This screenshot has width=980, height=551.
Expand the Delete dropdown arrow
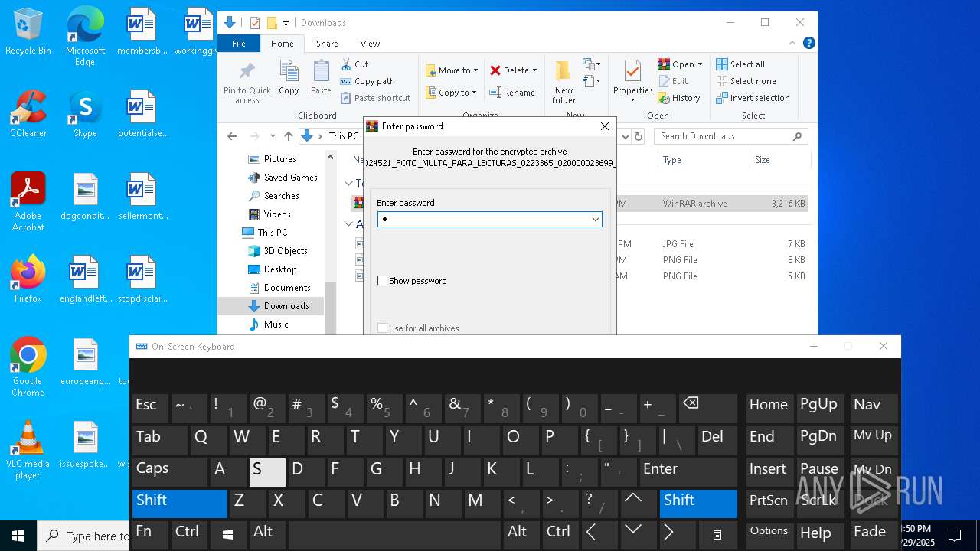534,70
